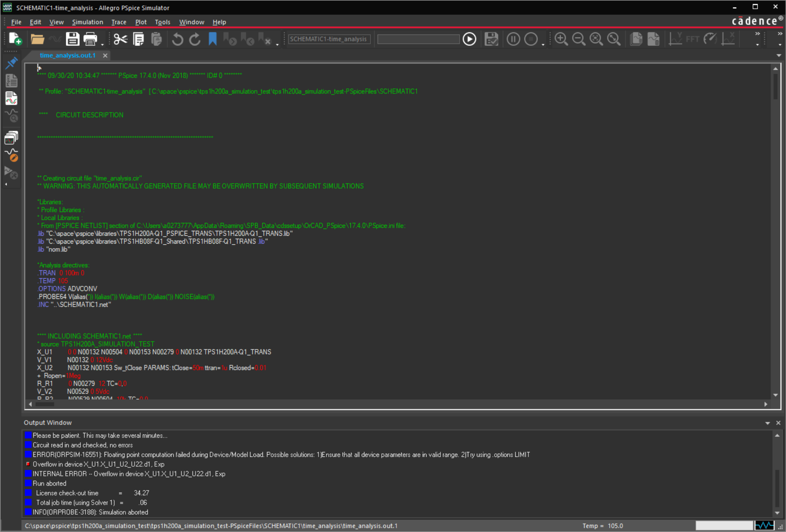Toggle bookmark with the blue bookmark icon
This screenshot has height=532, width=786.
(212, 39)
